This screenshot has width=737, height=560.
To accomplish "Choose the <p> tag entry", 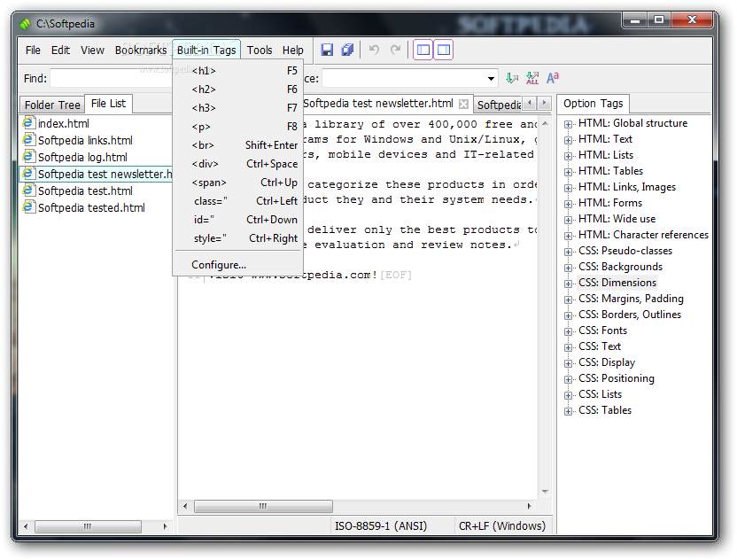I will coord(237,127).
